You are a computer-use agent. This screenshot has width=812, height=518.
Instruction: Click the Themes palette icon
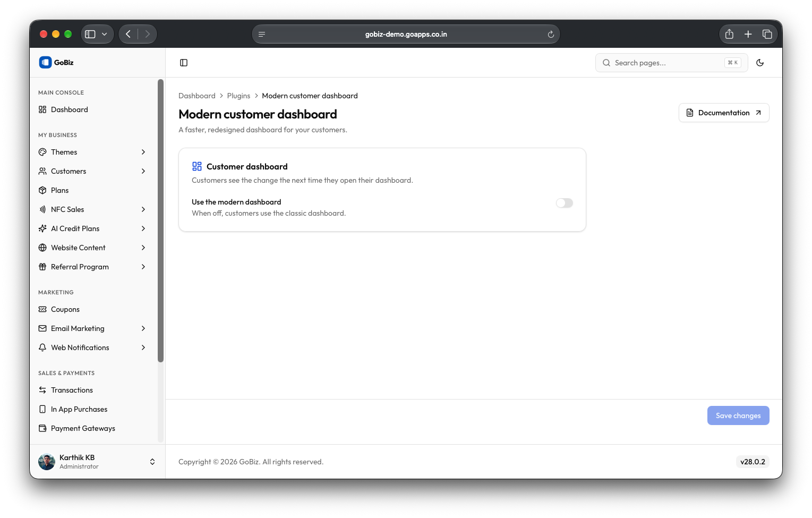pos(42,152)
